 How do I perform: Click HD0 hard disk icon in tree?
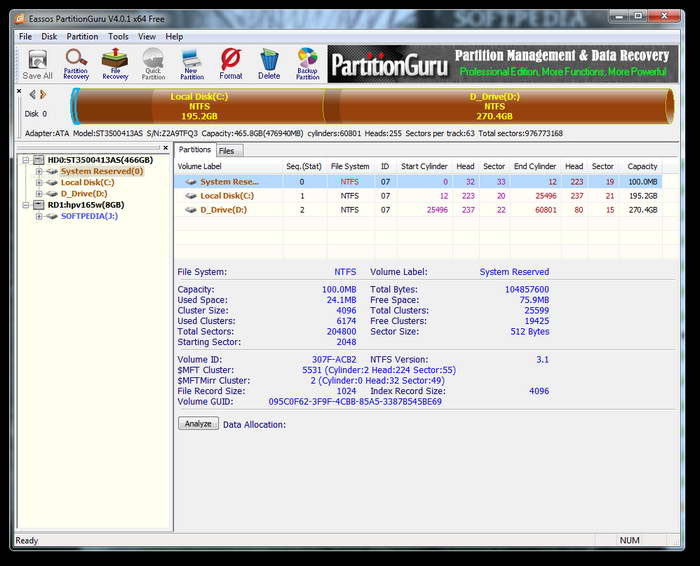point(39,160)
